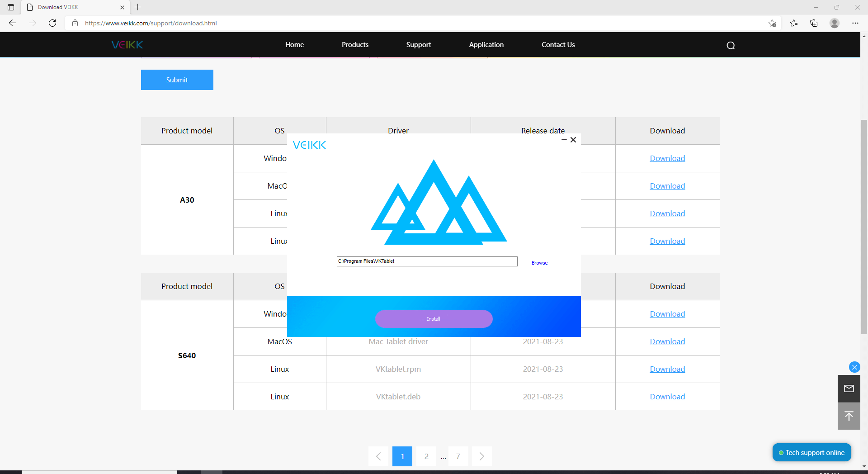
Task: Go to page 2 in pagination
Action: pyautogui.click(x=426, y=456)
